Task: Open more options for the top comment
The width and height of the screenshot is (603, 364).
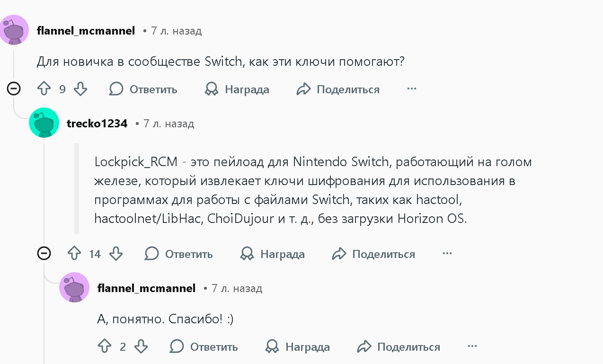Action: pos(411,89)
